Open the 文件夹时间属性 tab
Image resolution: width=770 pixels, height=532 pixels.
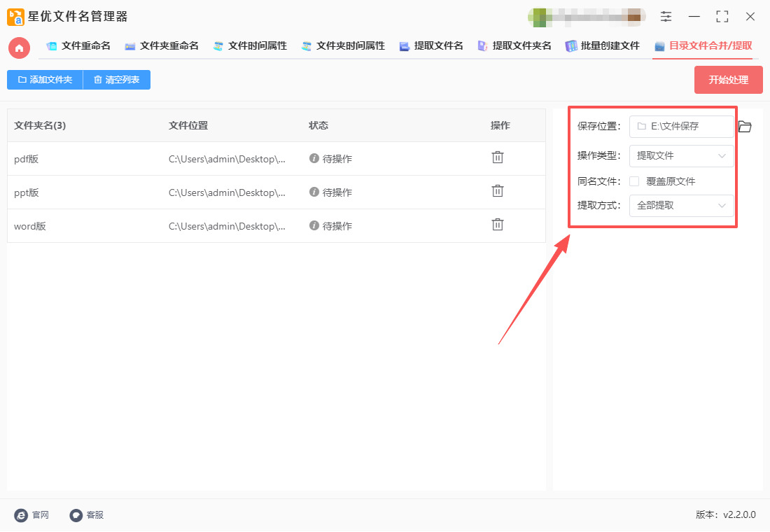tap(343, 46)
